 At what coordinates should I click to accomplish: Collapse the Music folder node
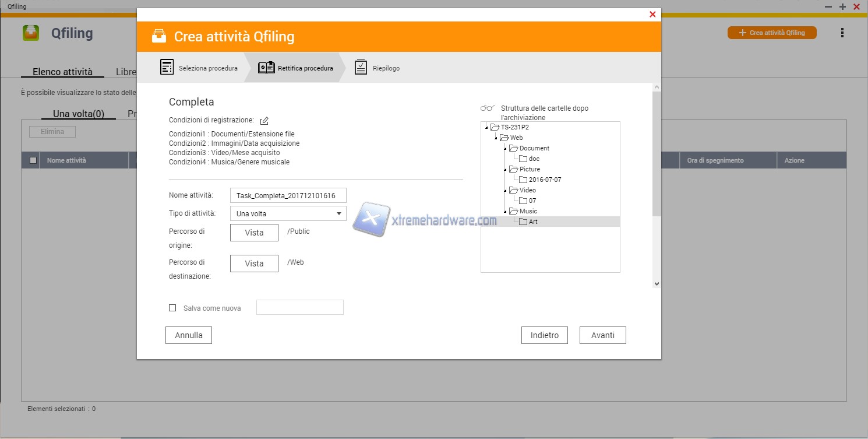tap(505, 212)
